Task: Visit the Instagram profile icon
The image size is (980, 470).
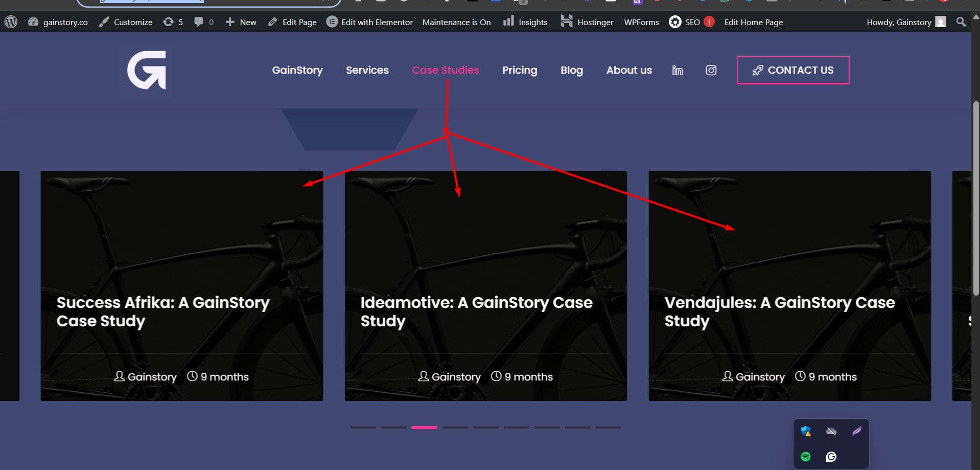Action: [x=711, y=70]
